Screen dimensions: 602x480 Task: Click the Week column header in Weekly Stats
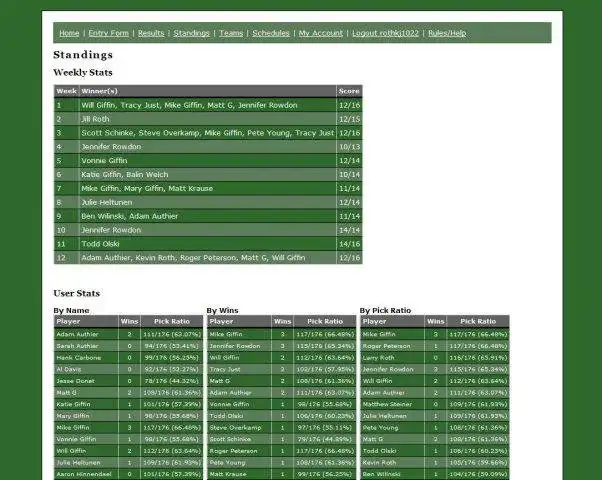click(x=66, y=91)
